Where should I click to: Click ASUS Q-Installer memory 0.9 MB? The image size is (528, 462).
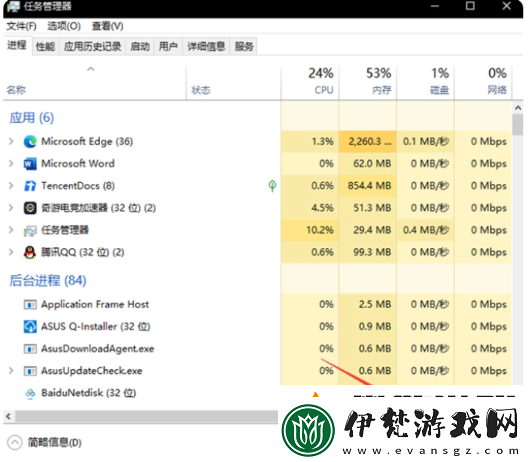point(368,327)
